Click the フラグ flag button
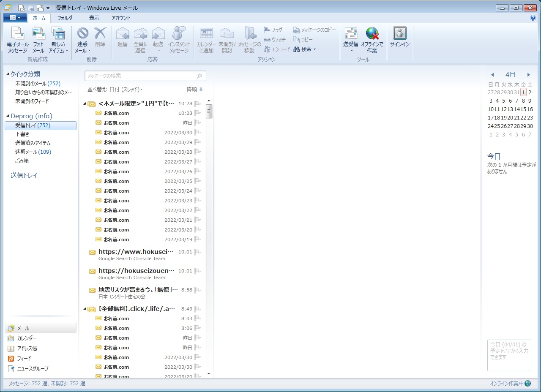Image resolution: width=541 pixels, height=392 pixels. point(273,30)
